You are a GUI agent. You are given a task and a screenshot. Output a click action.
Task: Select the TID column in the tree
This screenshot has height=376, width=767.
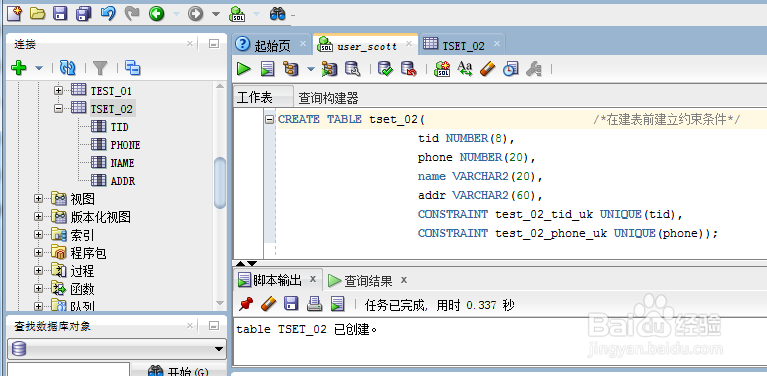119,127
